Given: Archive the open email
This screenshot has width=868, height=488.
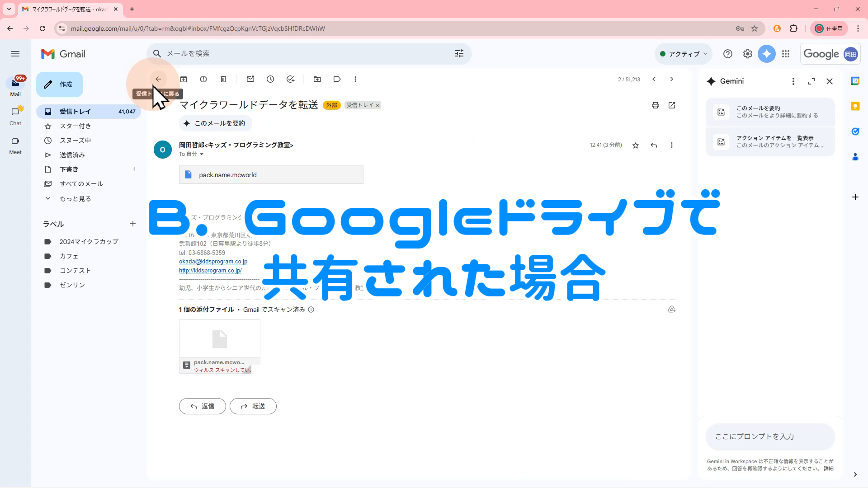Looking at the screenshot, I should tap(184, 79).
